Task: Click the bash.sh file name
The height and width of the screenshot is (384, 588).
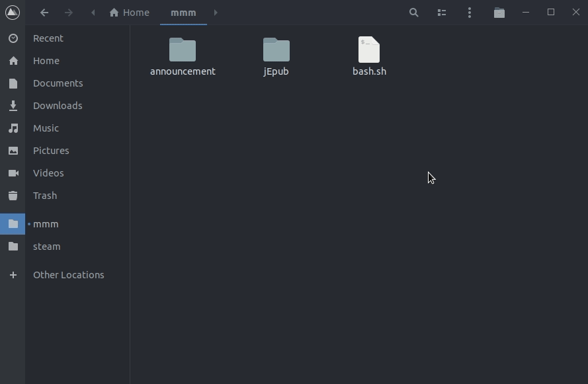Action: [369, 71]
